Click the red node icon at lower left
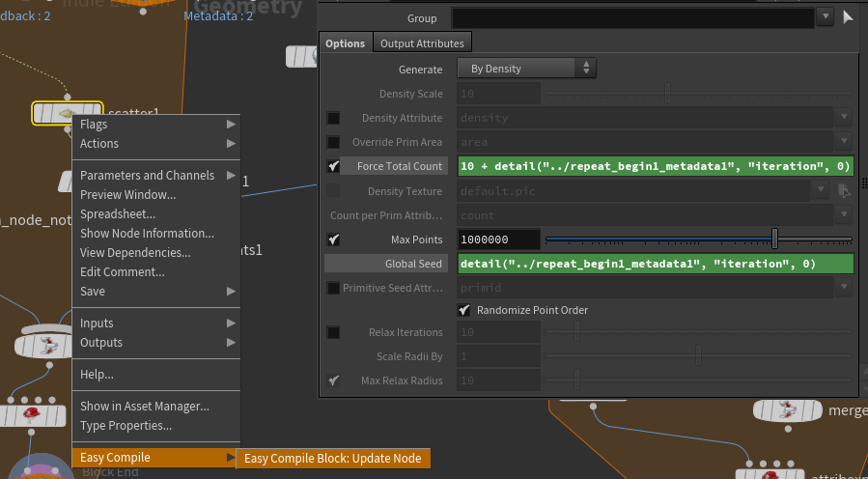Image resolution: width=868 pixels, height=479 pixels. coord(30,413)
